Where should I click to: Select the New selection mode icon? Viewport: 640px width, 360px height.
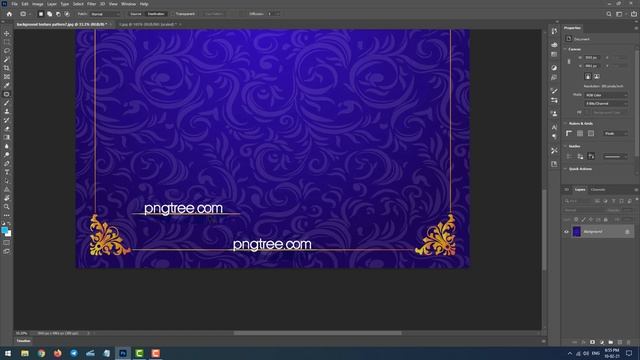(40, 14)
